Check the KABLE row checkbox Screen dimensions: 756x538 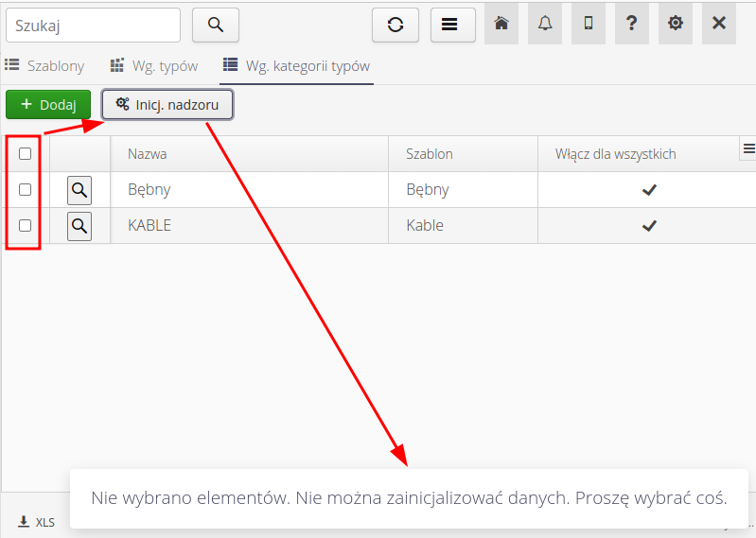[x=26, y=226]
